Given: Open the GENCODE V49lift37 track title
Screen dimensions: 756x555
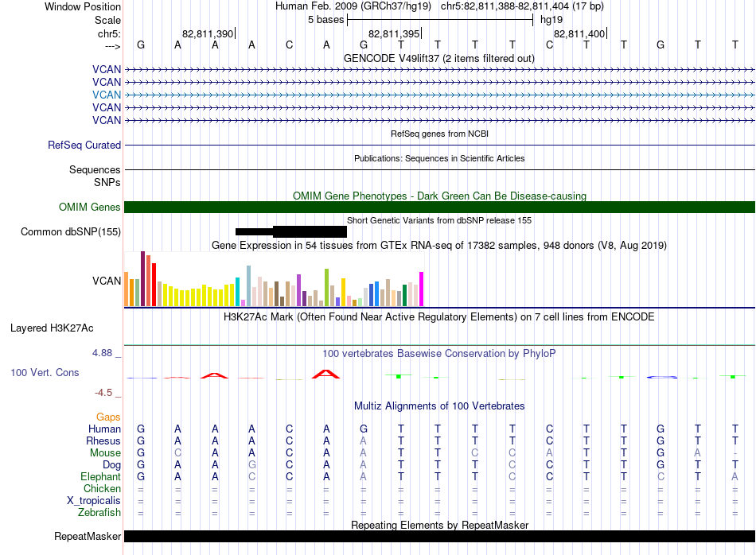Looking at the screenshot, I should tap(439, 58).
